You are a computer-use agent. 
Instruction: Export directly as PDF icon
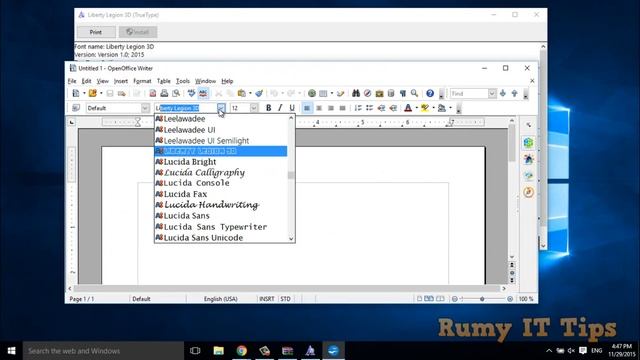[x=153, y=93]
